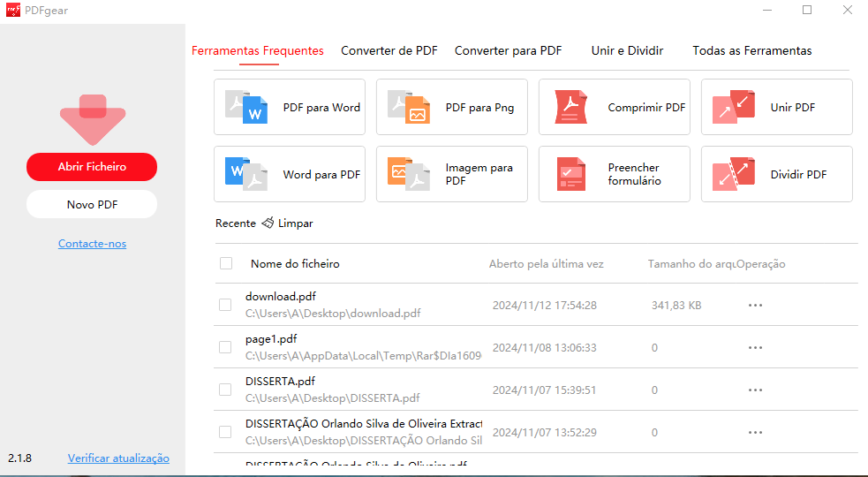Click the large red download arrow graphic
868x477 pixels.
click(93, 119)
